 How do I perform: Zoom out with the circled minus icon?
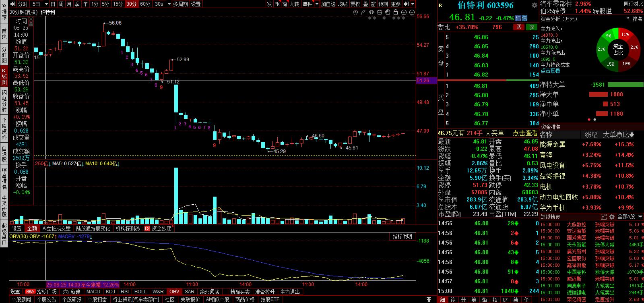click(x=412, y=12)
